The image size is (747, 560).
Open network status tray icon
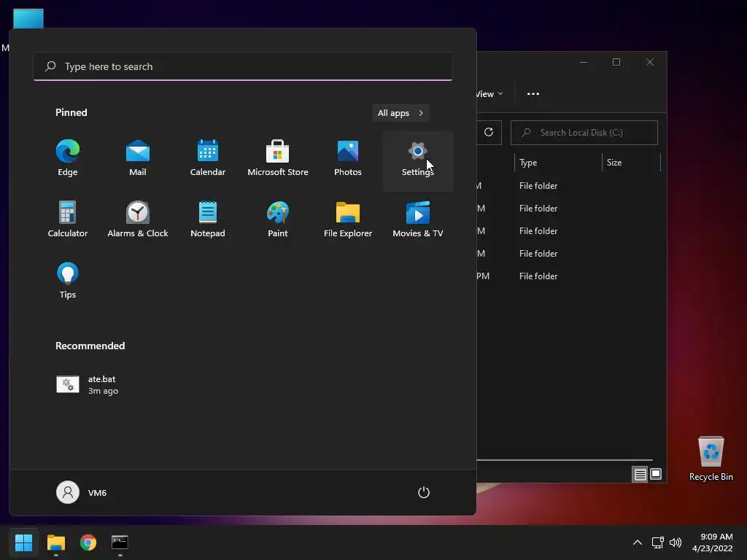point(658,542)
